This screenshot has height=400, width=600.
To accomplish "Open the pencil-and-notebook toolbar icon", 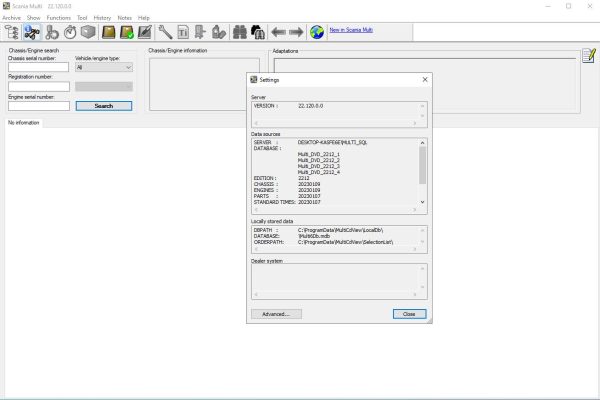I will pos(145,32).
